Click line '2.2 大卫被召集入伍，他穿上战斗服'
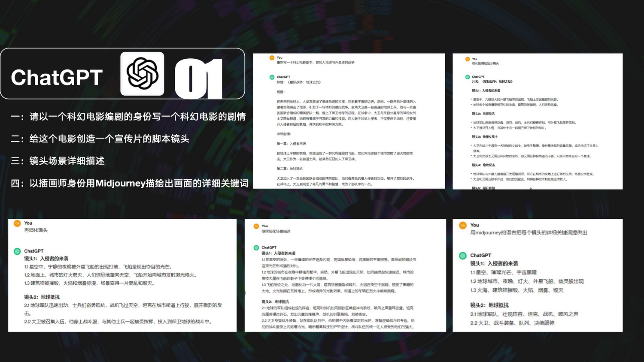The image size is (644, 362). pos(118,322)
